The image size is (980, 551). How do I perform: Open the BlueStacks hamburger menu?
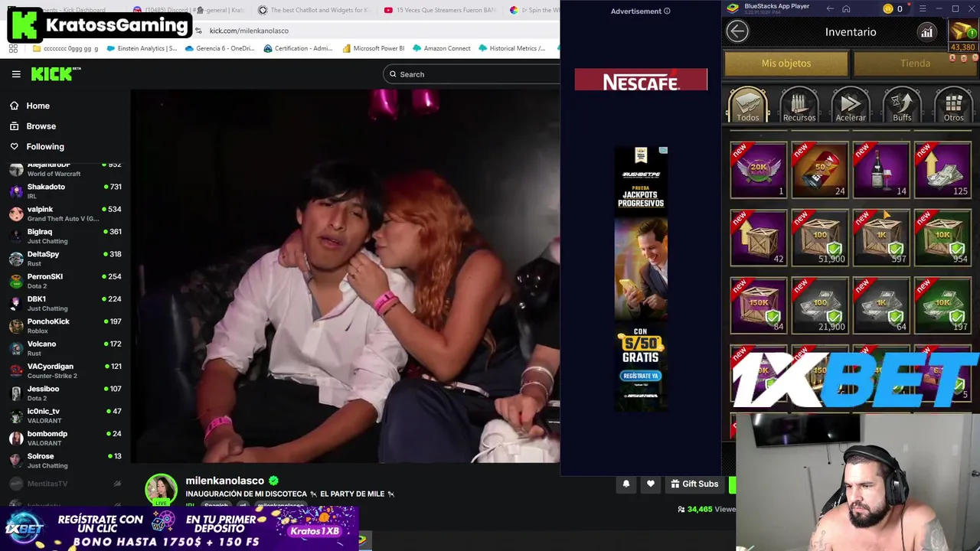coord(922,8)
